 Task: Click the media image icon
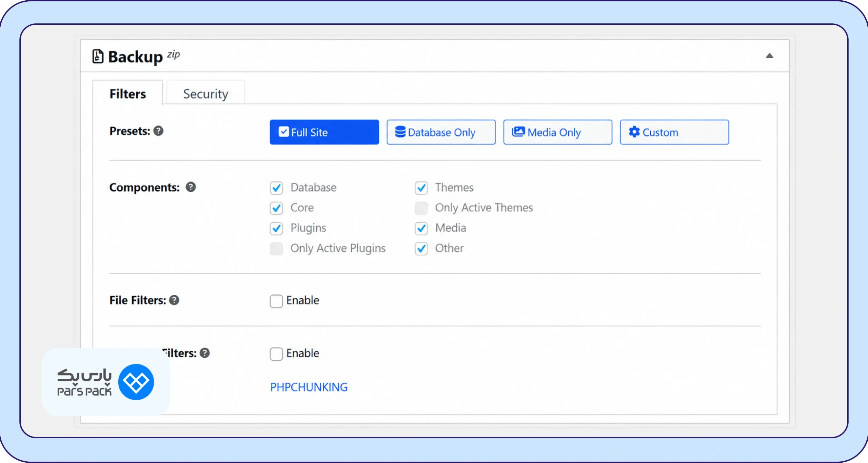(x=518, y=131)
